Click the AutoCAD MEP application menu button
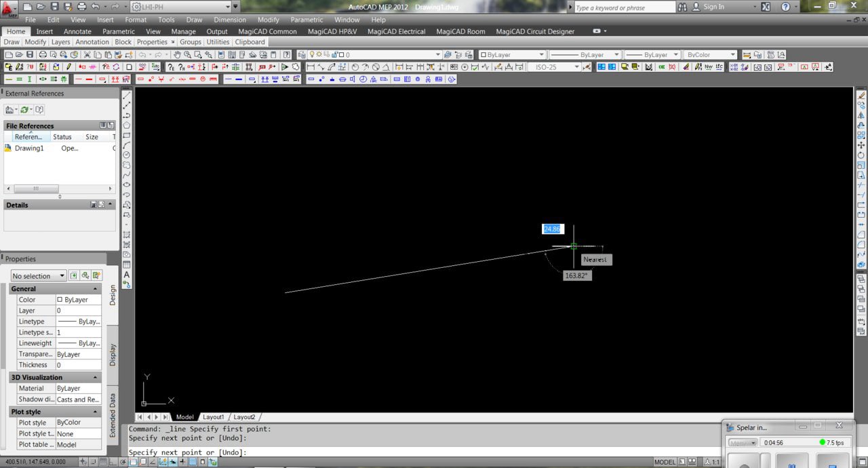Screen dimensions: 868x468 (9, 8)
